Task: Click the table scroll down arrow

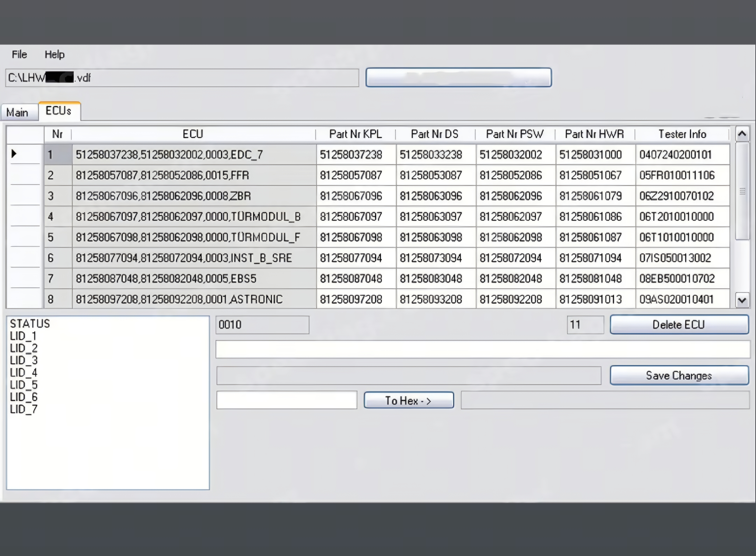Action: click(x=742, y=300)
